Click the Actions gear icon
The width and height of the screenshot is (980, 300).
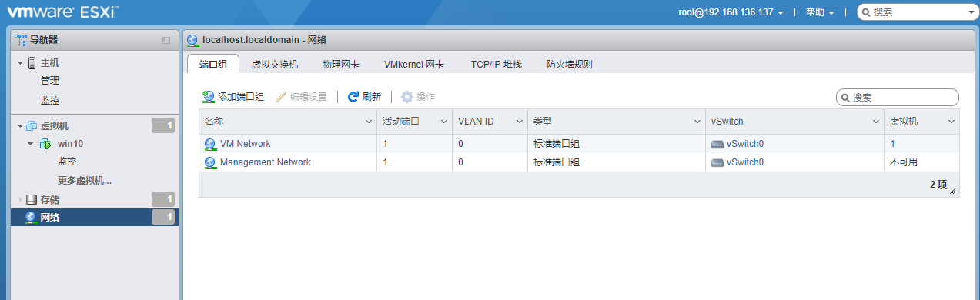(x=407, y=97)
